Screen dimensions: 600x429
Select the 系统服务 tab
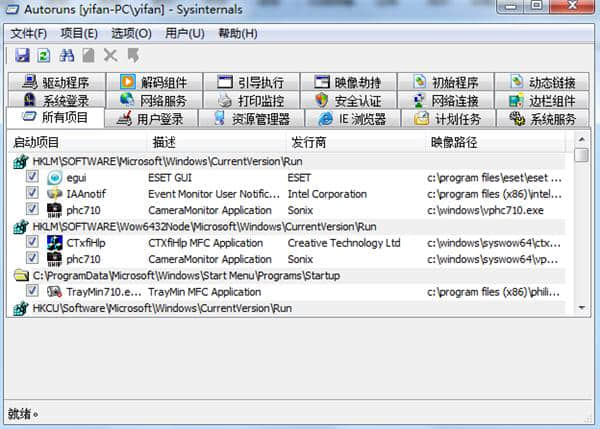pos(543,119)
